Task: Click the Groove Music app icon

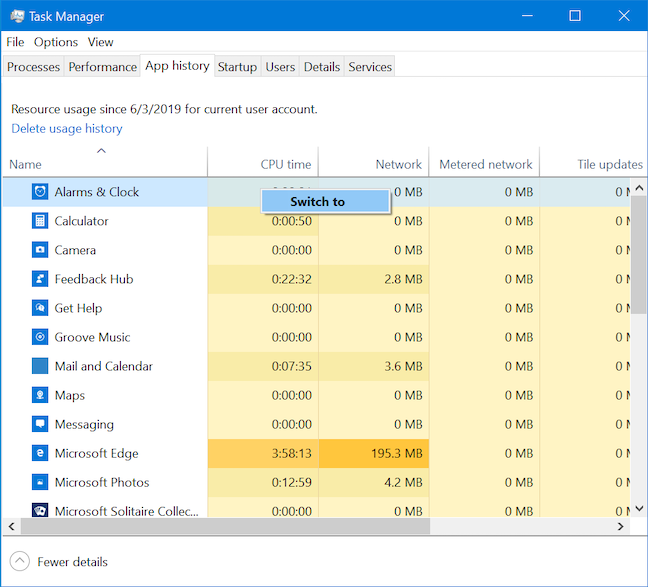Action: click(x=40, y=337)
